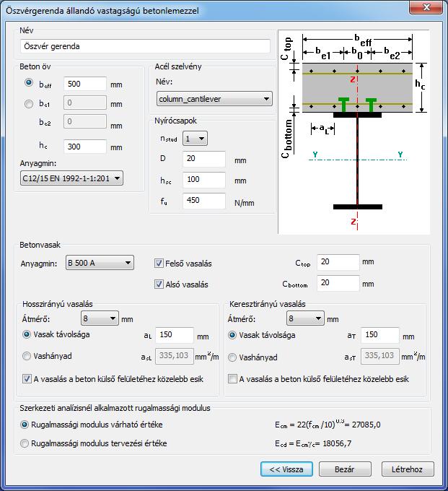The height and width of the screenshot is (491, 448).
Task: Click the asL 335,103 field
Action: (175, 356)
